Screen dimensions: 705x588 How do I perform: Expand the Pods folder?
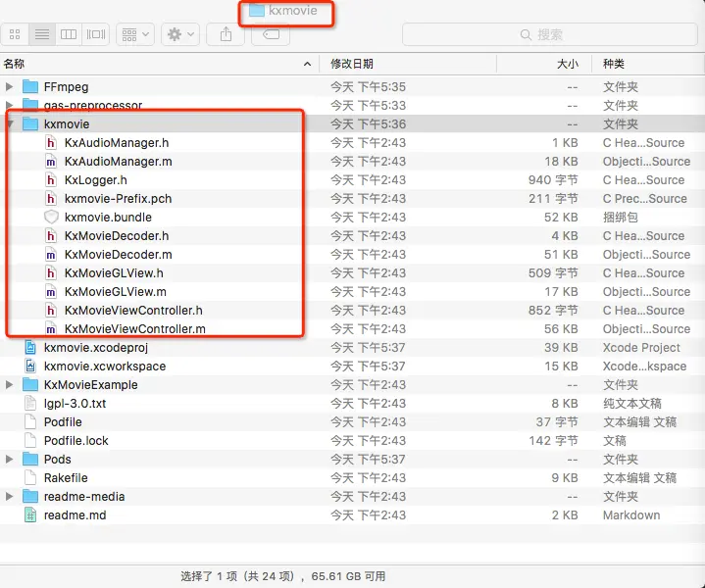pos(9,459)
